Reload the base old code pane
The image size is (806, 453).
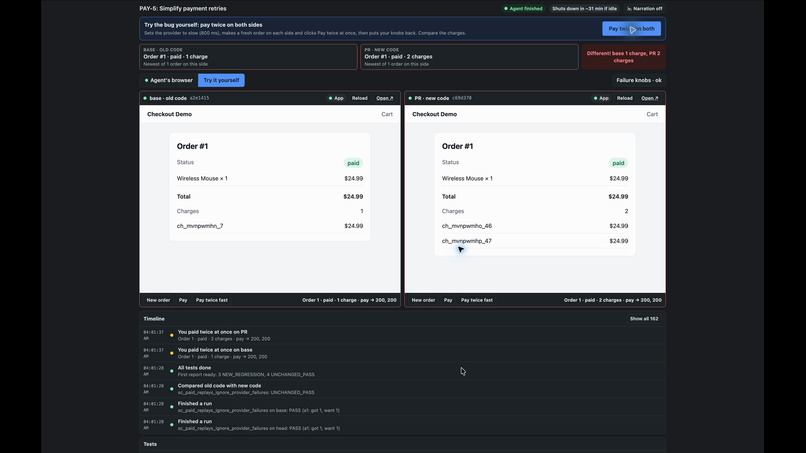coord(359,98)
